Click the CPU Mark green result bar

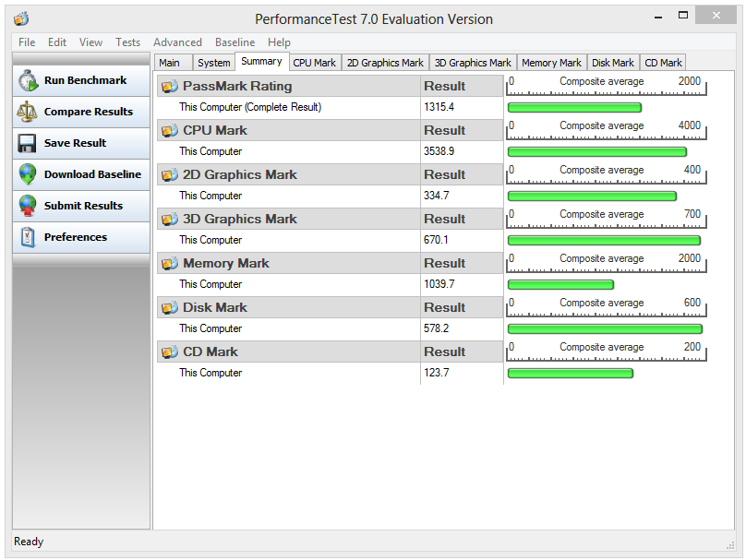597,152
